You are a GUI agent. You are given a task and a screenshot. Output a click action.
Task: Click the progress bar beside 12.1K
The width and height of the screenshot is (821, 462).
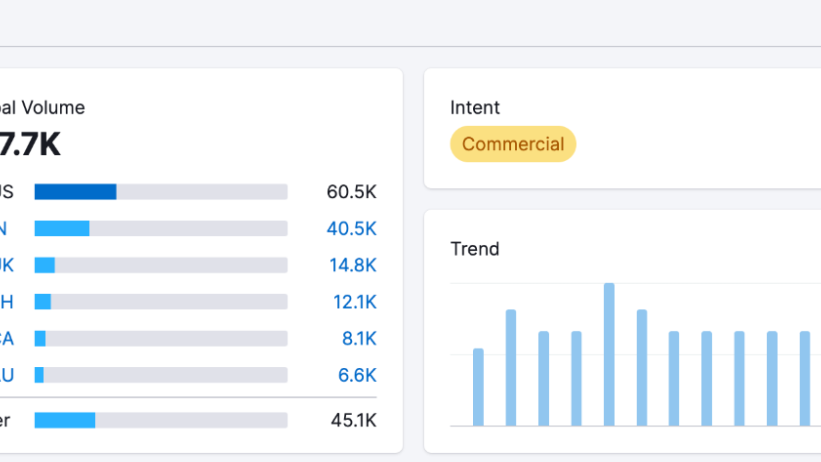click(160, 302)
